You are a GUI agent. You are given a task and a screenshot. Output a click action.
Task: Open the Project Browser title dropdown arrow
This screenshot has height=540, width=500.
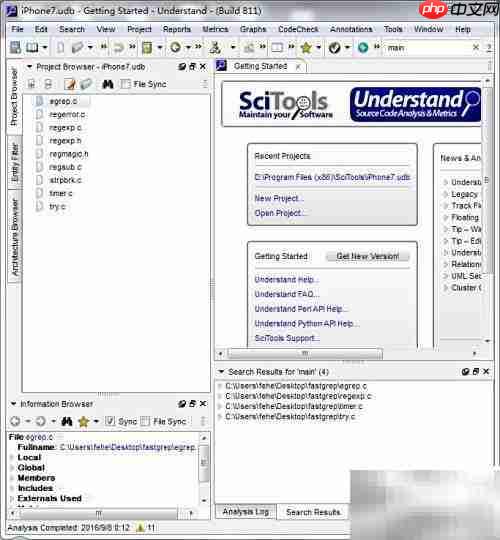point(29,67)
